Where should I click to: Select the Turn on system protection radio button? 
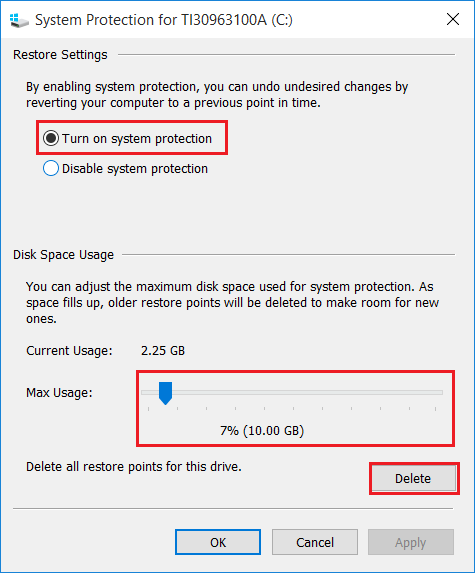51,138
